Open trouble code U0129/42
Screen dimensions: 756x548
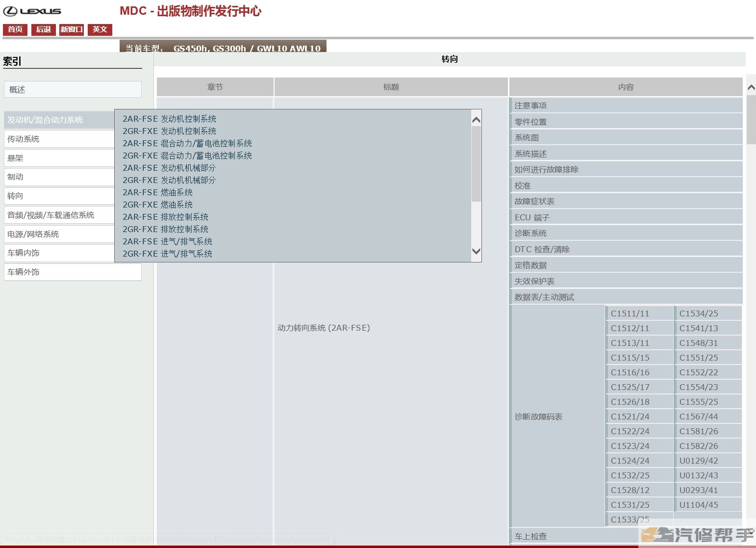pos(708,461)
